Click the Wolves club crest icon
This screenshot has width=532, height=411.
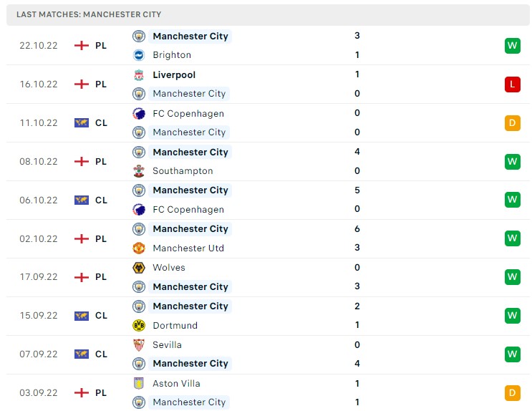pyautogui.click(x=139, y=268)
